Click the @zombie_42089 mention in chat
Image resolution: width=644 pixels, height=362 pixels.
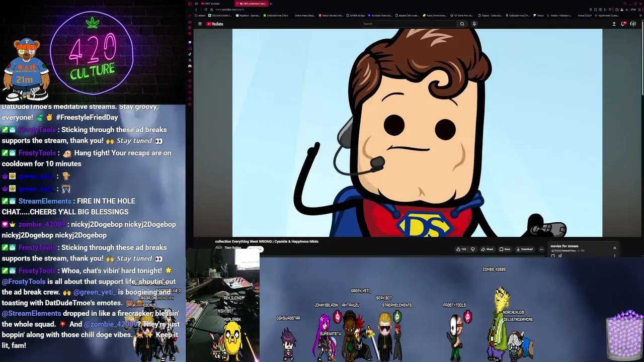109,324
